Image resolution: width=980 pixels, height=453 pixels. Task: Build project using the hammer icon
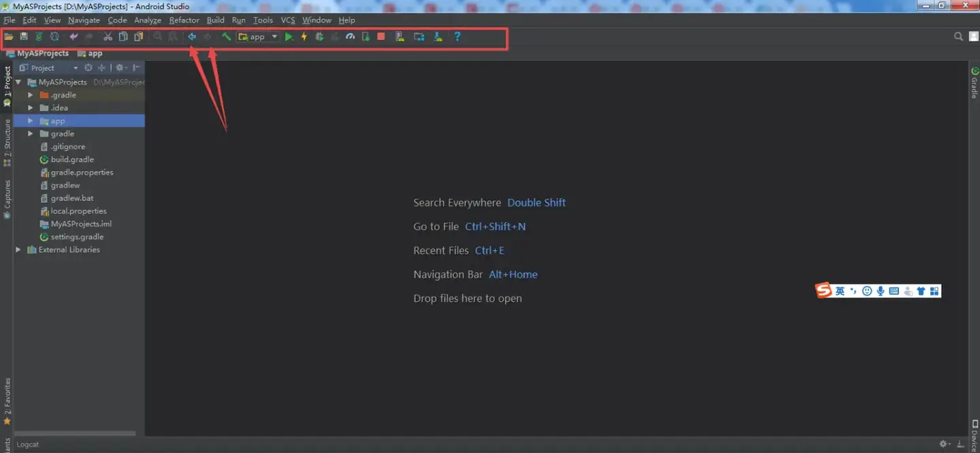[227, 36]
